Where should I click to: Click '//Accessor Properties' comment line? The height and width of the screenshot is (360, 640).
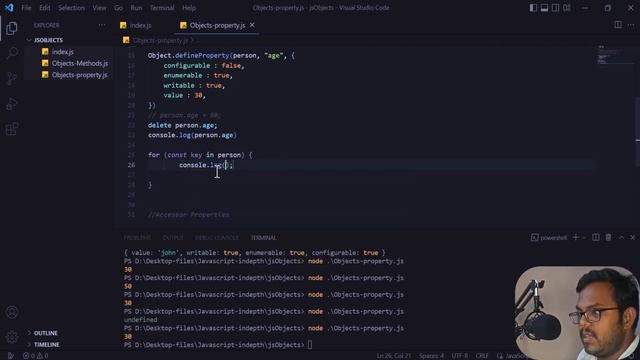tap(189, 215)
